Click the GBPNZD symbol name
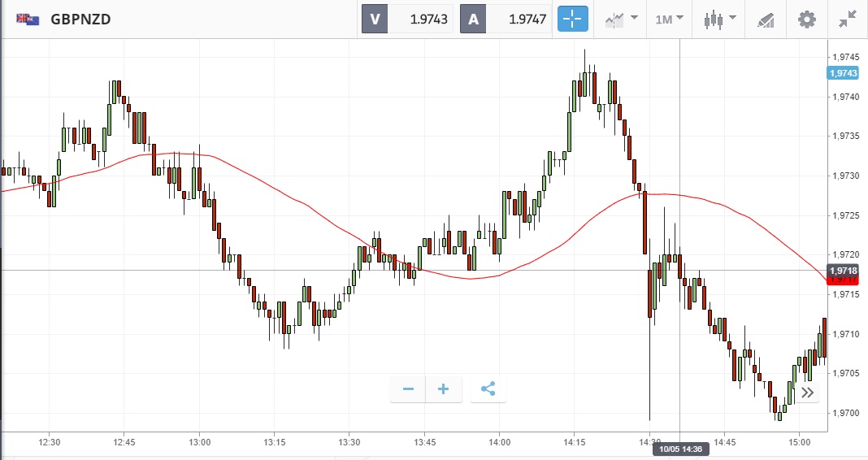 click(80, 19)
